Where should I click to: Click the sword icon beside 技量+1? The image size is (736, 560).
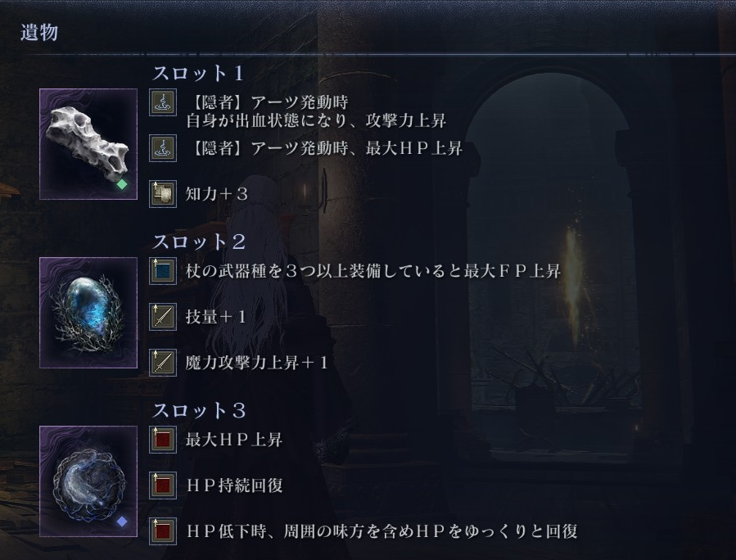pos(163,317)
